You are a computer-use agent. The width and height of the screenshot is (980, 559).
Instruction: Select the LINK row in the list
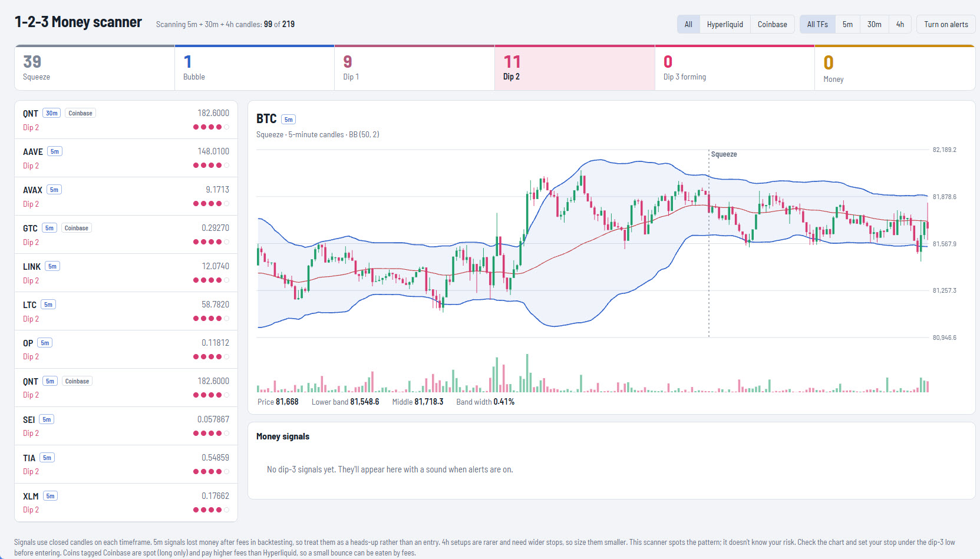point(126,273)
